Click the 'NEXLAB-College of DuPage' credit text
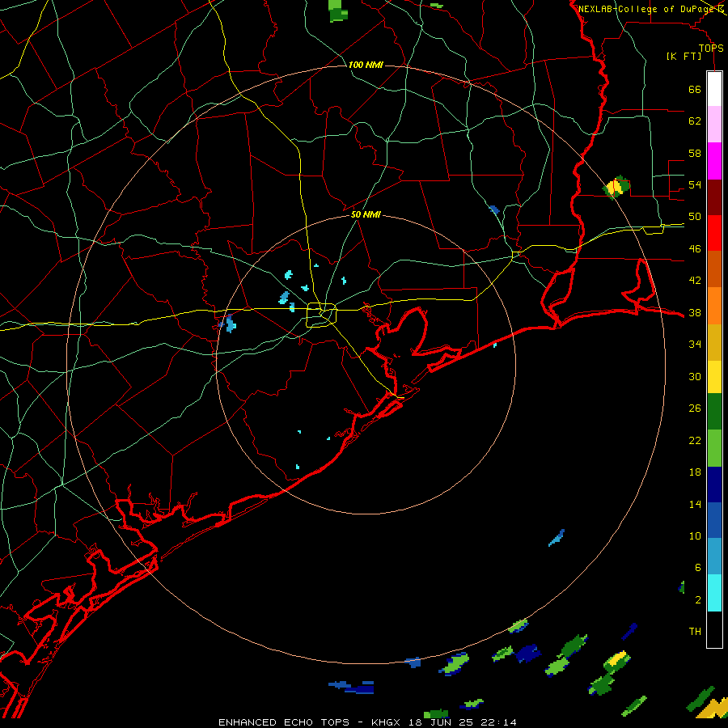This screenshot has width=728, height=728. click(x=646, y=9)
